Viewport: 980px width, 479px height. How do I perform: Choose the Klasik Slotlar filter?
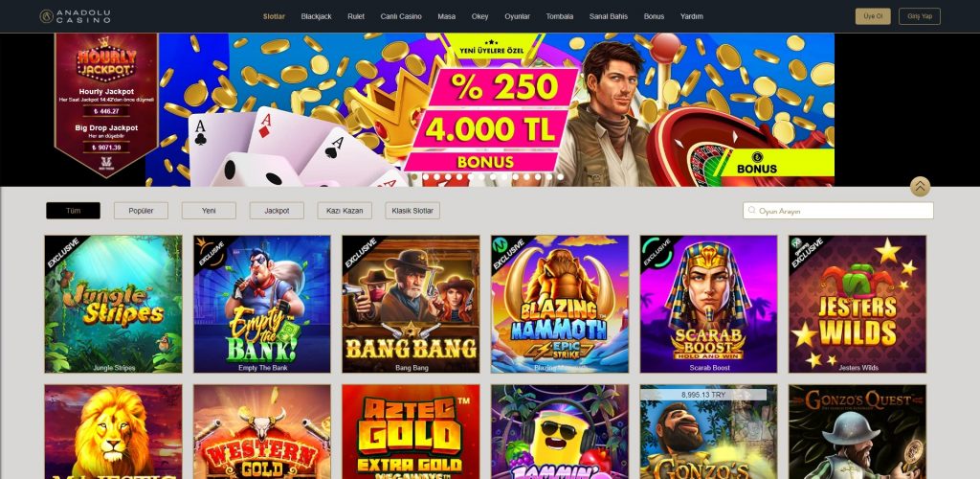pos(412,211)
